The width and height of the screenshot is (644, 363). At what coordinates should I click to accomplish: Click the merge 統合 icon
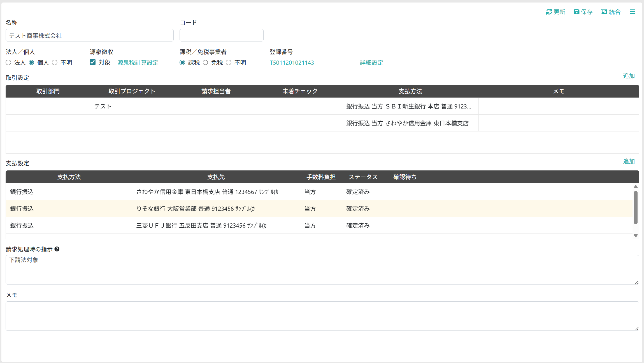(x=604, y=12)
